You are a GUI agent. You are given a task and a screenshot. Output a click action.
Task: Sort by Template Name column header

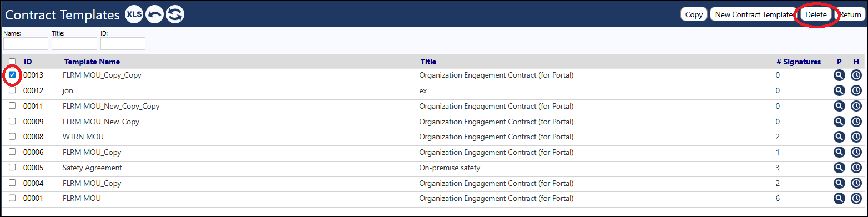[92, 62]
